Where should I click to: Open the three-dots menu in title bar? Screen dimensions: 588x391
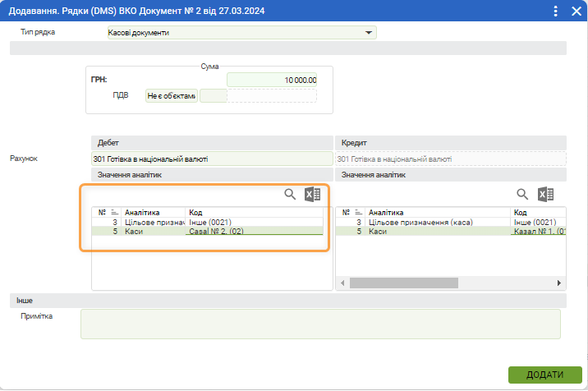pos(556,11)
